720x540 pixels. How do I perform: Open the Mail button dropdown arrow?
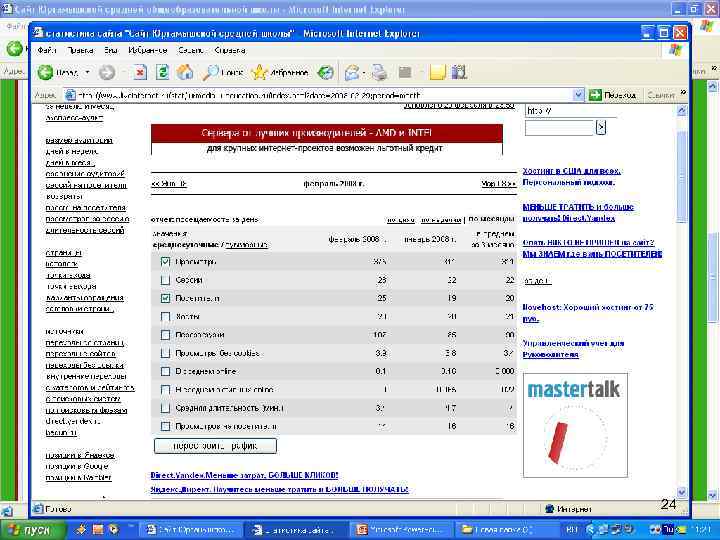pos(364,72)
